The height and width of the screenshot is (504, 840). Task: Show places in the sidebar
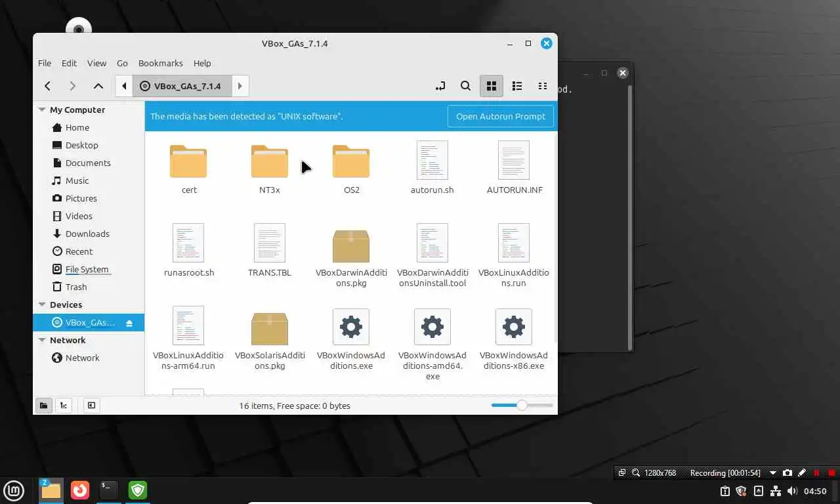[43, 406]
